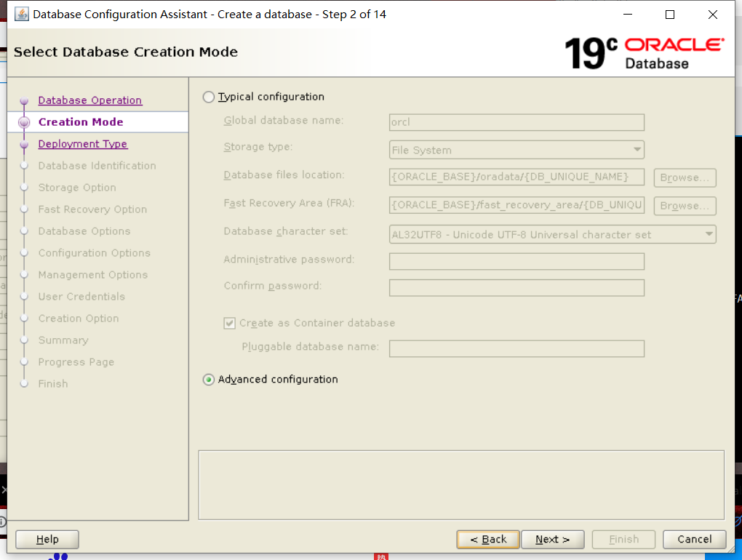
Task: Click the Configuration Options step
Action: coord(94,252)
